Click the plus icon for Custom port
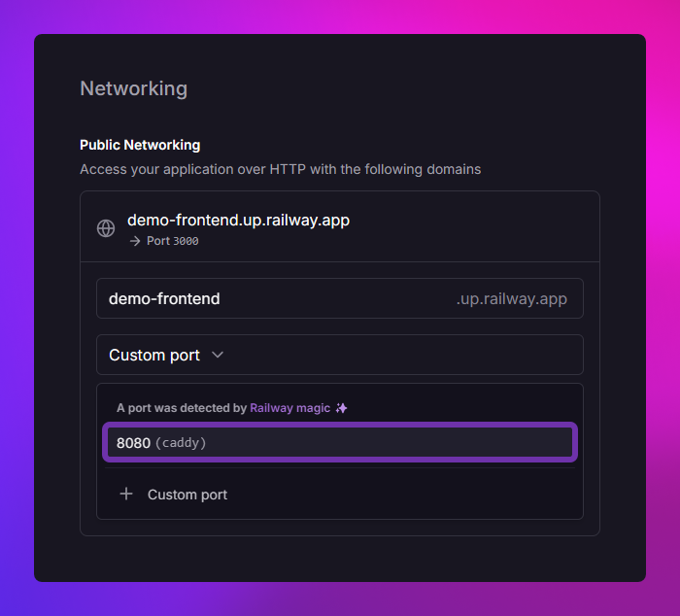 coord(126,494)
